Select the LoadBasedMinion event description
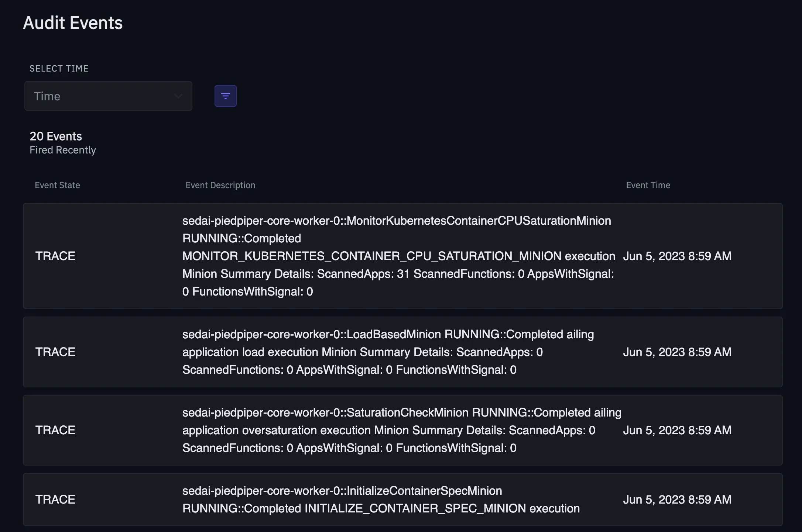Viewport: 802px width, 532px height. point(388,352)
